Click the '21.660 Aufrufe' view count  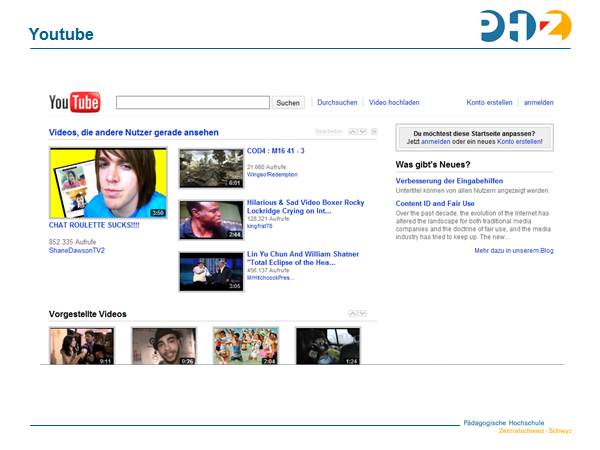pyautogui.click(x=266, y=167)
